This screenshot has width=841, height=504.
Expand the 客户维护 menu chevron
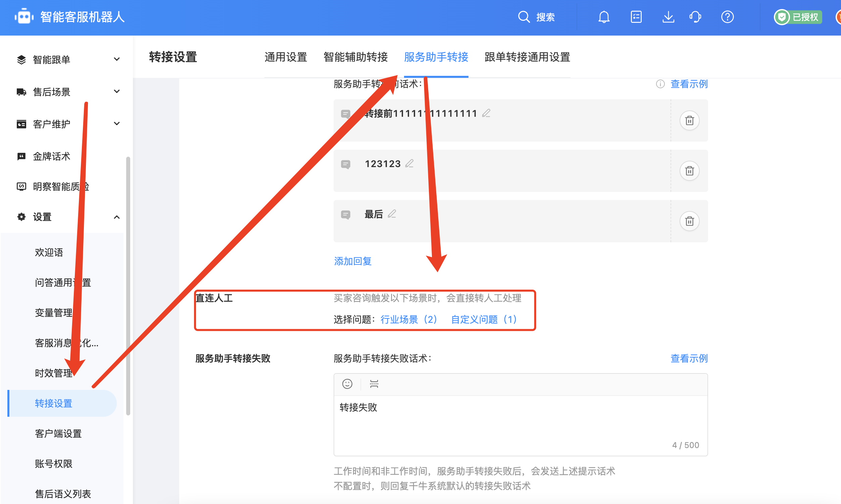pos(116,123)
